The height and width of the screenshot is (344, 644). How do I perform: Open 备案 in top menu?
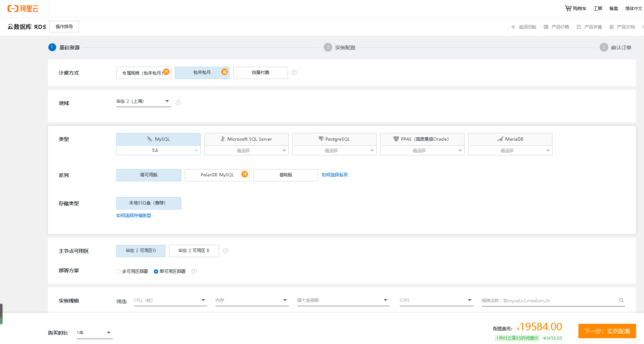pyautogui.click(x=614, y=9)
